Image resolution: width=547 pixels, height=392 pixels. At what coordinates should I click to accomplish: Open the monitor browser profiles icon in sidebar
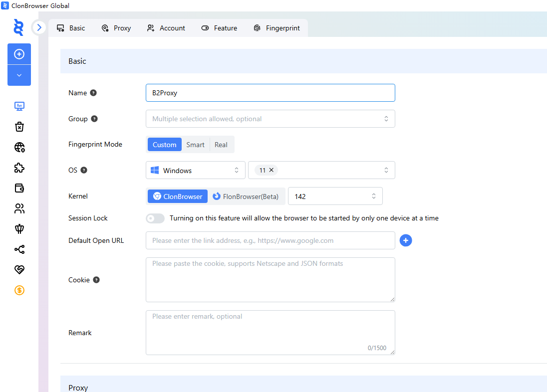(x=19, y=106)
